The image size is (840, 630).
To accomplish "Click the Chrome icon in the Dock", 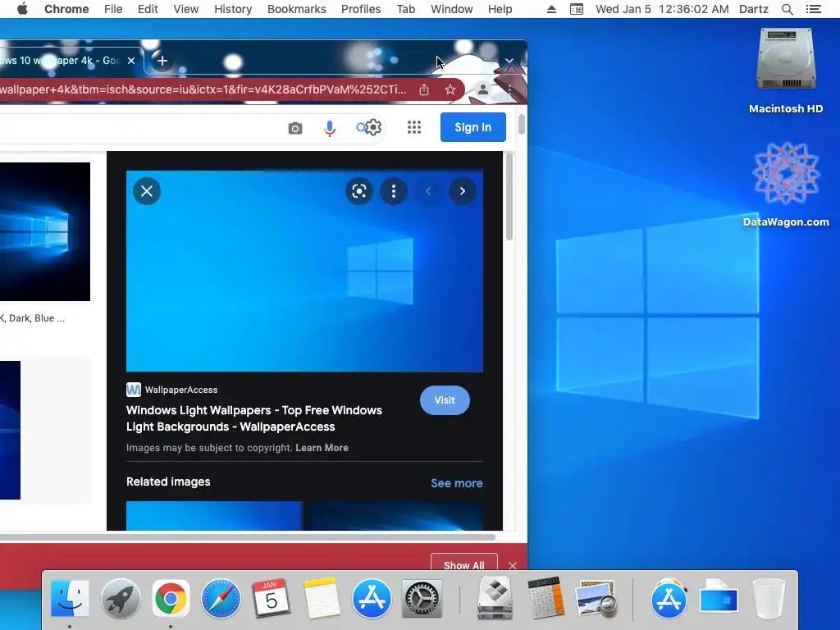I will 171,598.
